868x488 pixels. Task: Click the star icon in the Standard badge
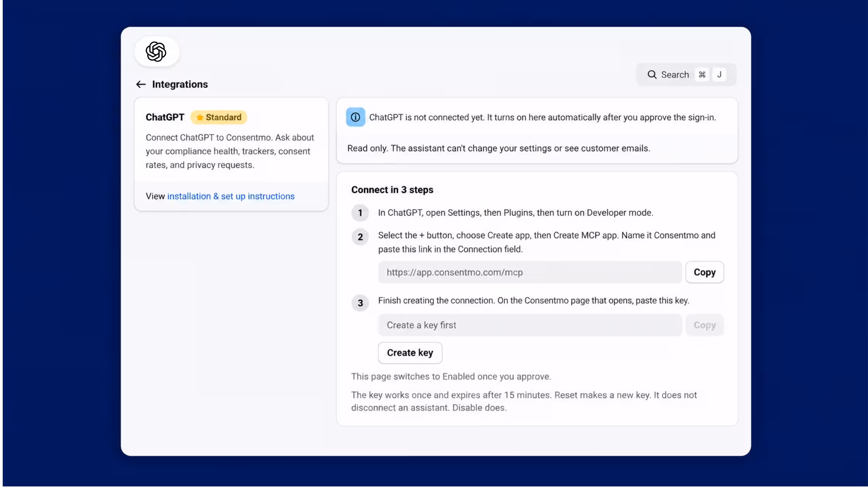200,117
